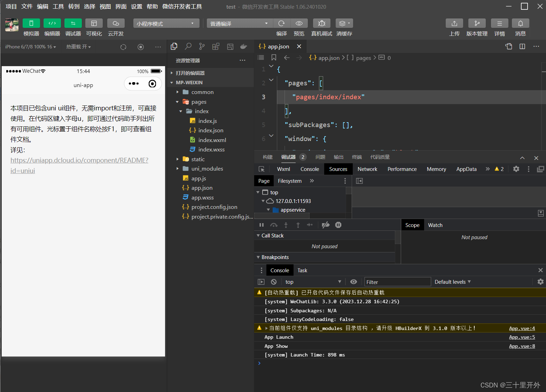Start real device debugging (真机调试)
The height and width of the screenshot is (392, 546).
pyautogui.click(x=322, y=23)
